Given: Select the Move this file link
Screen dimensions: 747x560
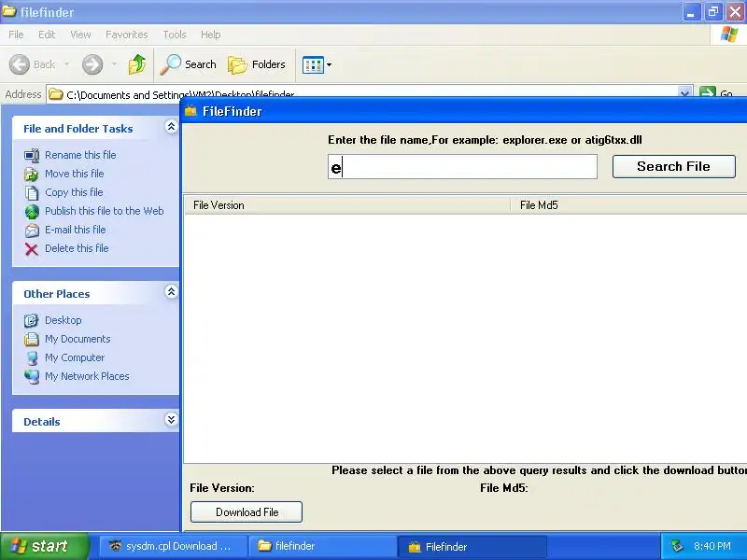Looking at the screenshot, I should pyautogui.click(x=75, y=174).
